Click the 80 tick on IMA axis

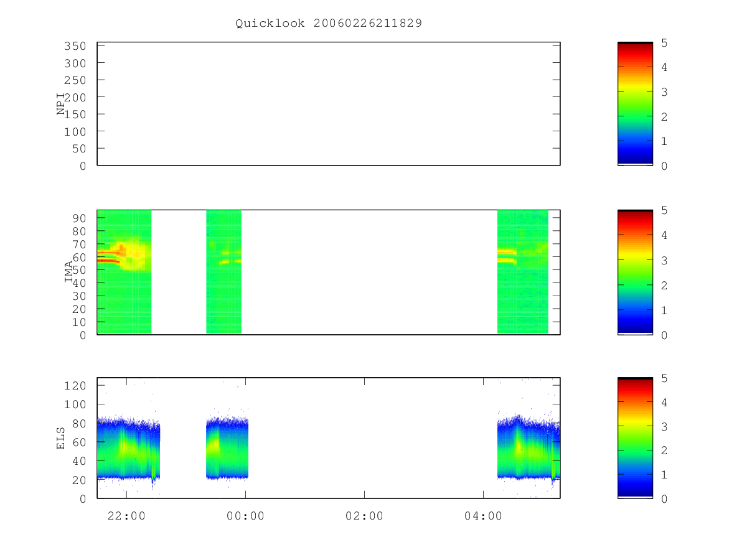coord(78,231)
